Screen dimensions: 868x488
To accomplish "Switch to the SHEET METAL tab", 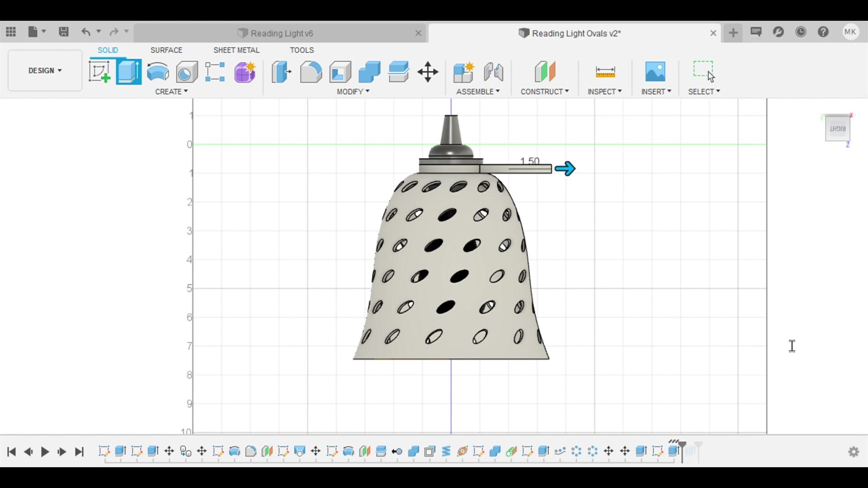I will [236, 50].
